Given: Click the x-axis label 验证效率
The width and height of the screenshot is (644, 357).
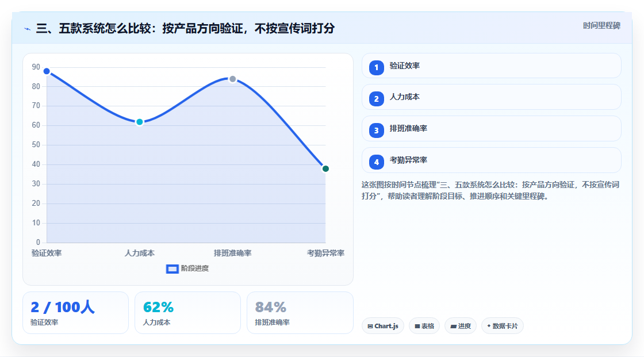Looking at the screenshot, I should pos(47,253).
